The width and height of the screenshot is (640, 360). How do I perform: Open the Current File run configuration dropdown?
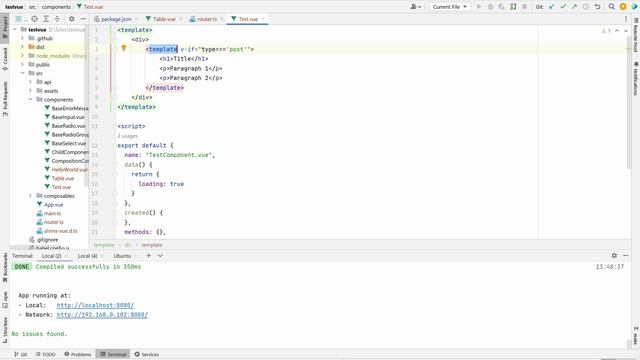tap(449, 7)
